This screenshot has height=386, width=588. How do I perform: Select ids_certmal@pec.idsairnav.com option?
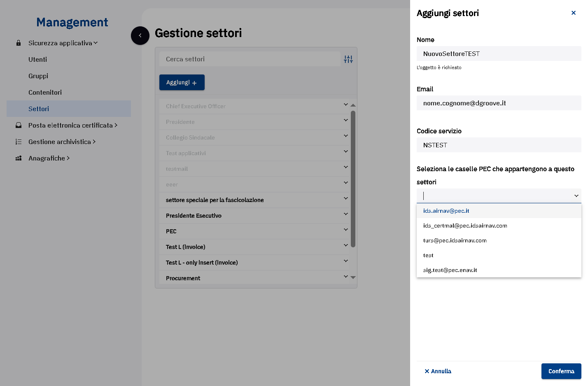pos(499,226)
